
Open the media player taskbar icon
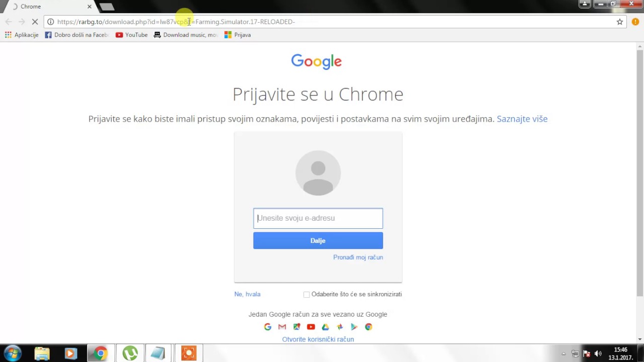(70, 353)
